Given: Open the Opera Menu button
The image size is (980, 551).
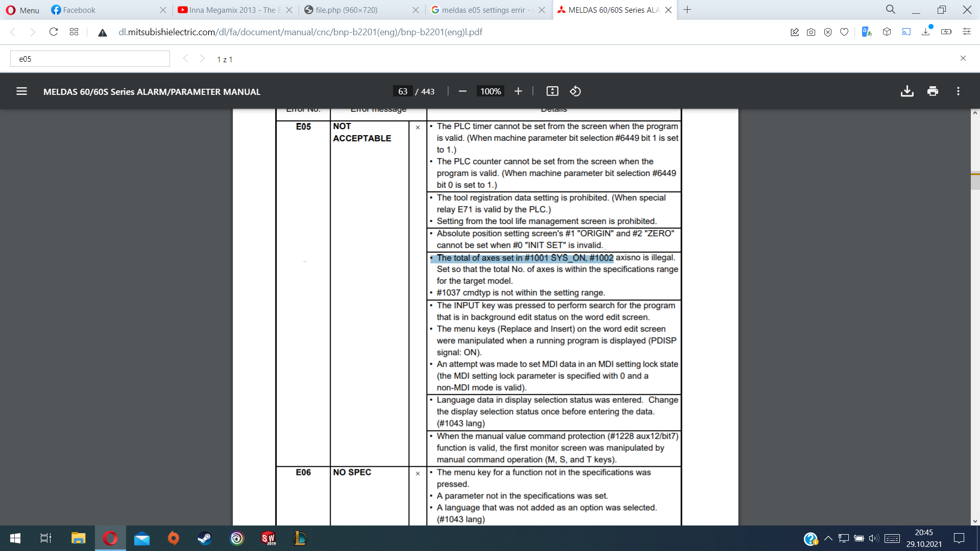Looking at the screenshot, I should 22,10.
